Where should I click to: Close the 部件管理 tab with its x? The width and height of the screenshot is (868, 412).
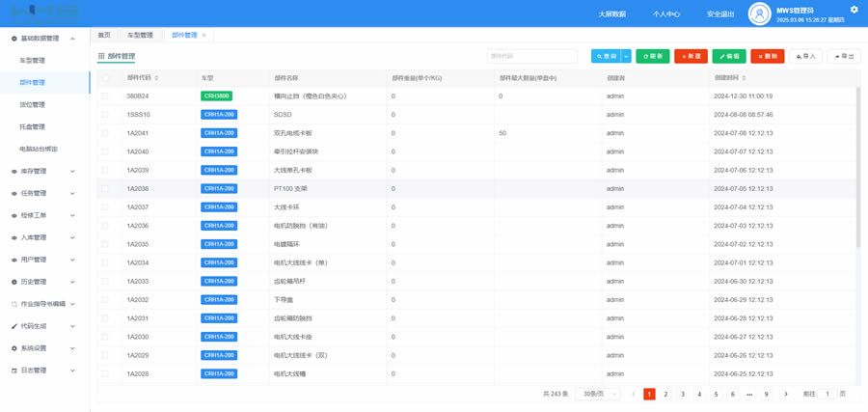pos(203,35)
